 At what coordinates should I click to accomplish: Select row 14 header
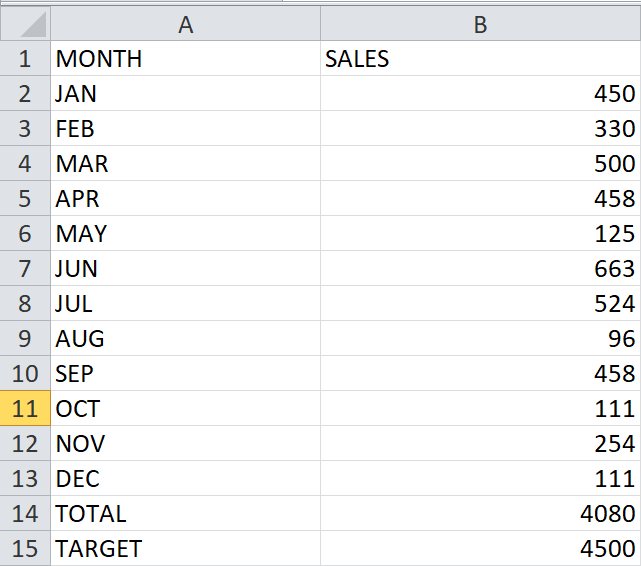(x=25, y=514)
